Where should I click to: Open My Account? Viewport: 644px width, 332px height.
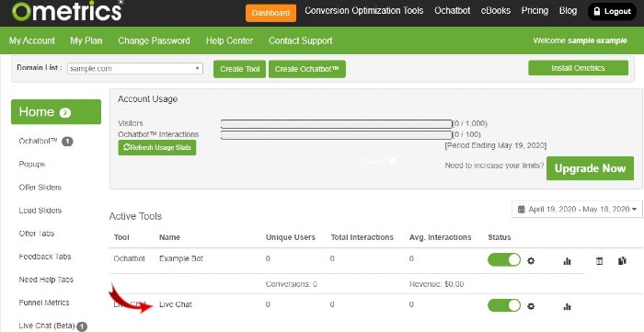[32, 40]
